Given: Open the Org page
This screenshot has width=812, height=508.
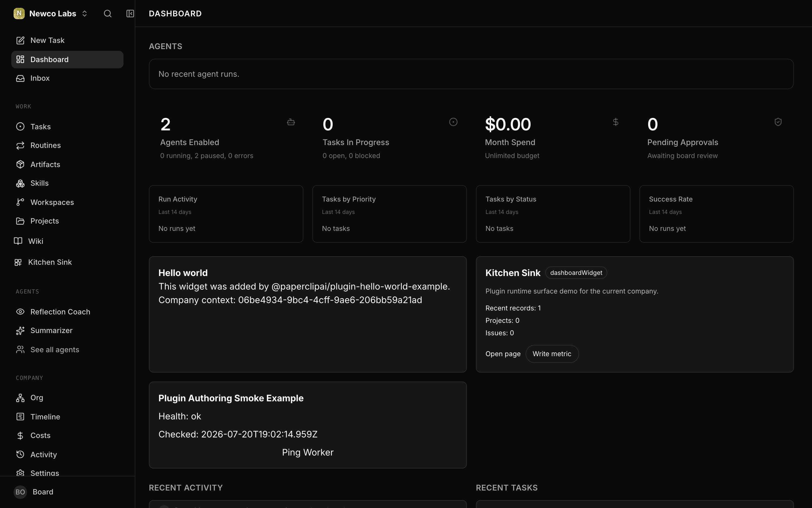Looking at the screenshot, I should (67, 398).
